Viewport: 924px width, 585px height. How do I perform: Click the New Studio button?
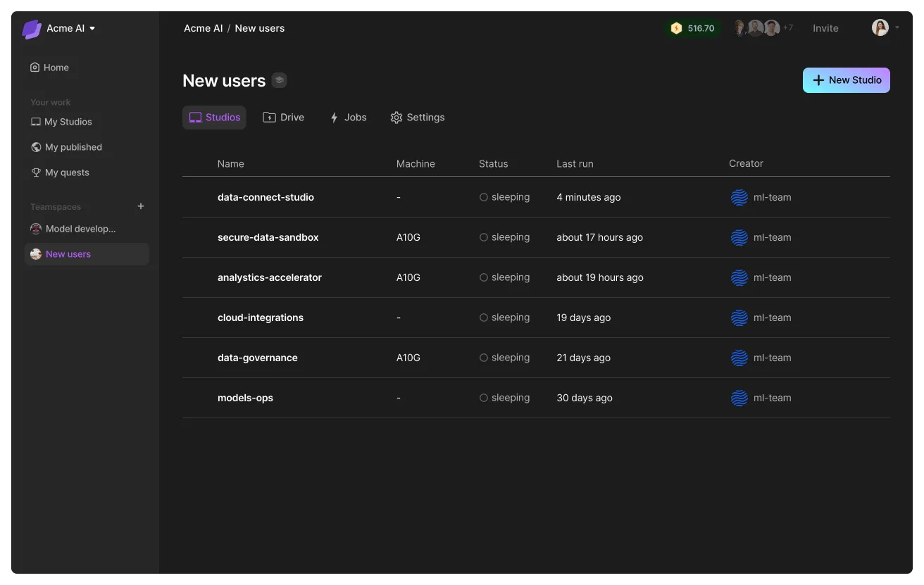point(847,80)
